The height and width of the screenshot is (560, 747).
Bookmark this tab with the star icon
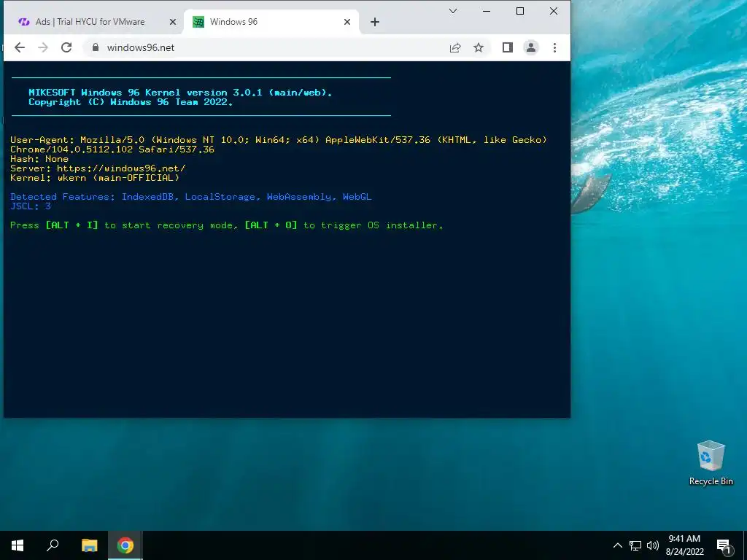coord(479,47)
